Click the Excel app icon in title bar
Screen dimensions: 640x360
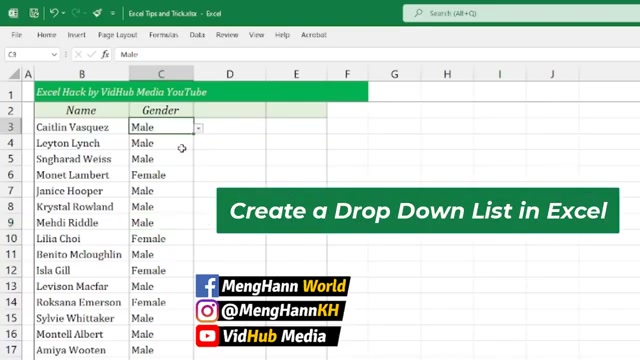point(13,13)
